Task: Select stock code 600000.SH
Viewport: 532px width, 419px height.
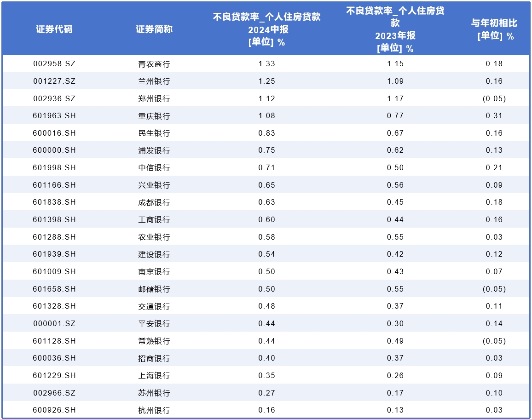Action: (54, 150)
